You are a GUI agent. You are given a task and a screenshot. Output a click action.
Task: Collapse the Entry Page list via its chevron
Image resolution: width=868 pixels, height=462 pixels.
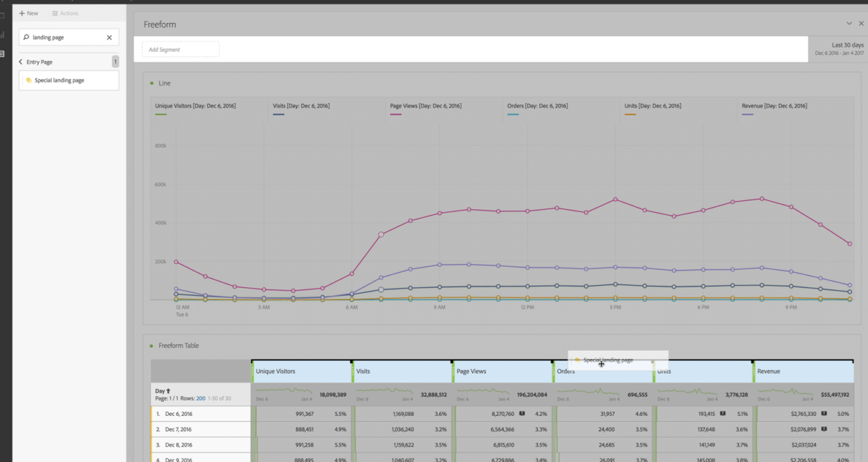pos(20,61)
